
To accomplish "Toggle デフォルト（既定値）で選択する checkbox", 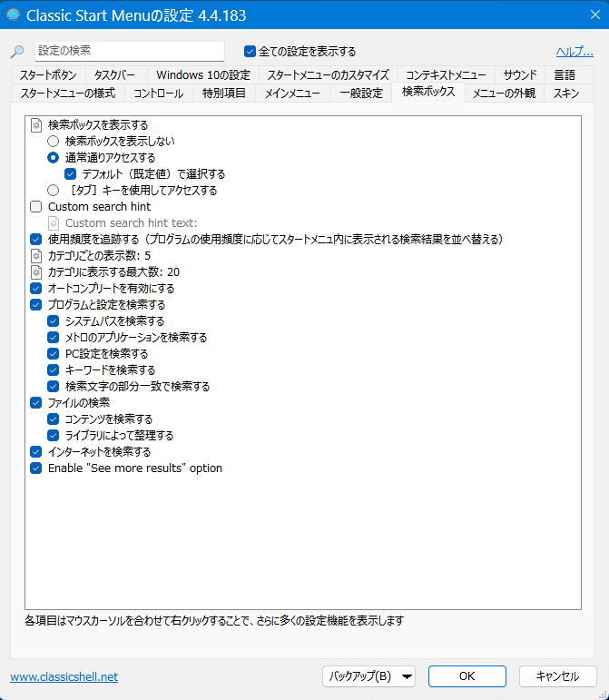I will coord(71,174).
